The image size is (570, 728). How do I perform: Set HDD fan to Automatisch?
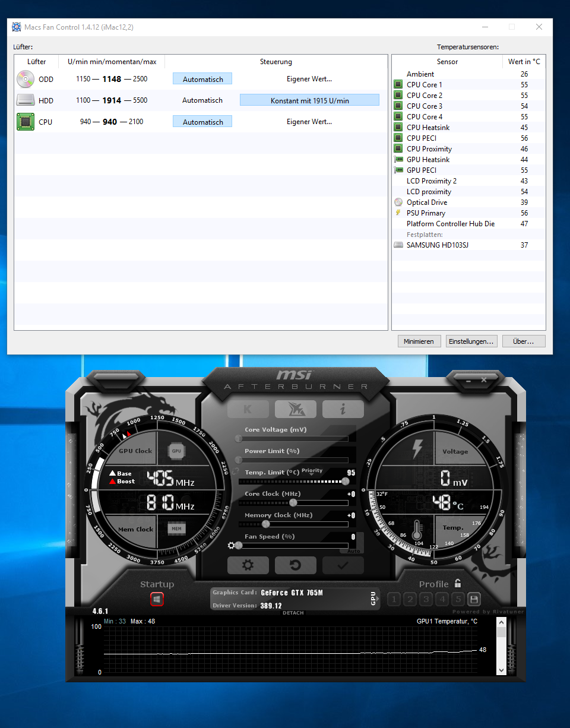[x=202, y=100]
